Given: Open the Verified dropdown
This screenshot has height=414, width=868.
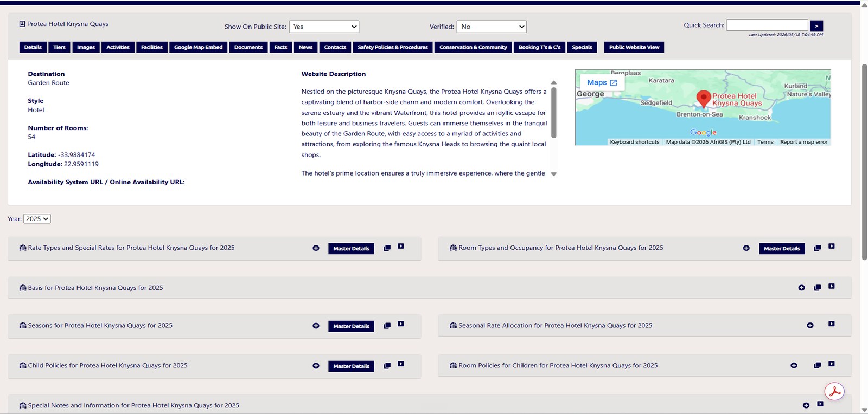Looking at the screenshot, I should pos(492,27).
